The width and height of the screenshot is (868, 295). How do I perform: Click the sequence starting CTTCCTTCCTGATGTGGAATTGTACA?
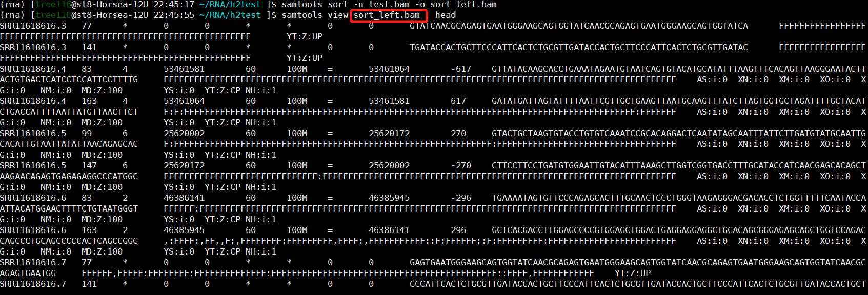coord(679,165)
